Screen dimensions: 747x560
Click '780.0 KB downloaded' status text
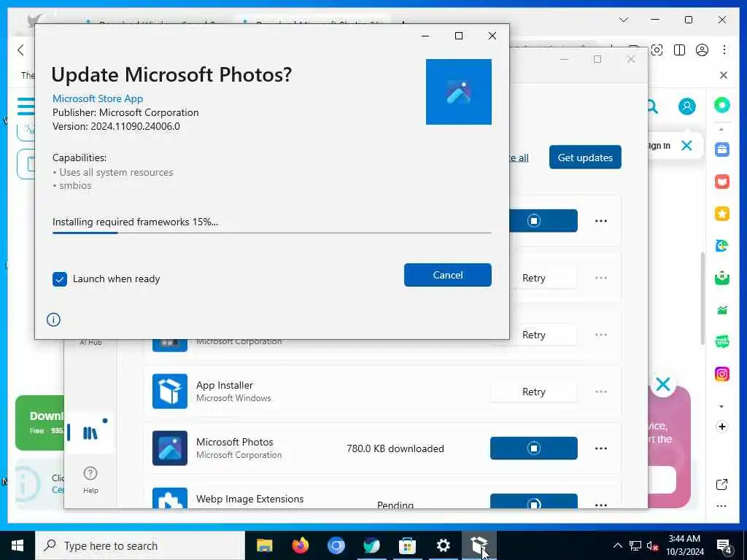pos(395,448)
